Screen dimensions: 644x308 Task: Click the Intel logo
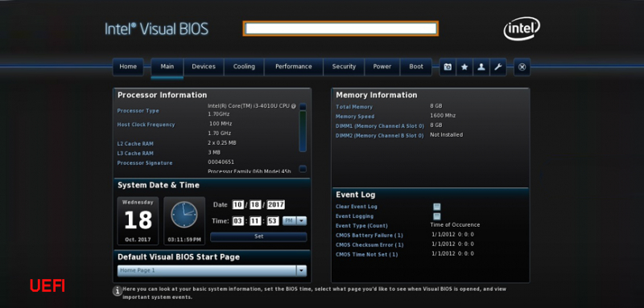tap(522, 29)
